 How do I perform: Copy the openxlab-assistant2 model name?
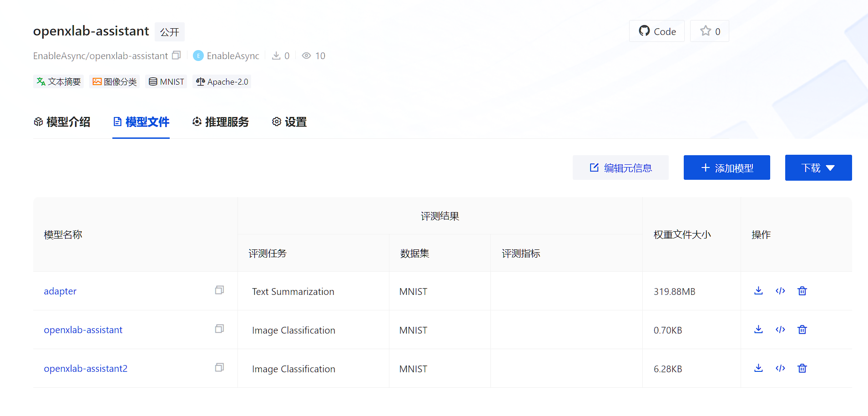point(219,368)
